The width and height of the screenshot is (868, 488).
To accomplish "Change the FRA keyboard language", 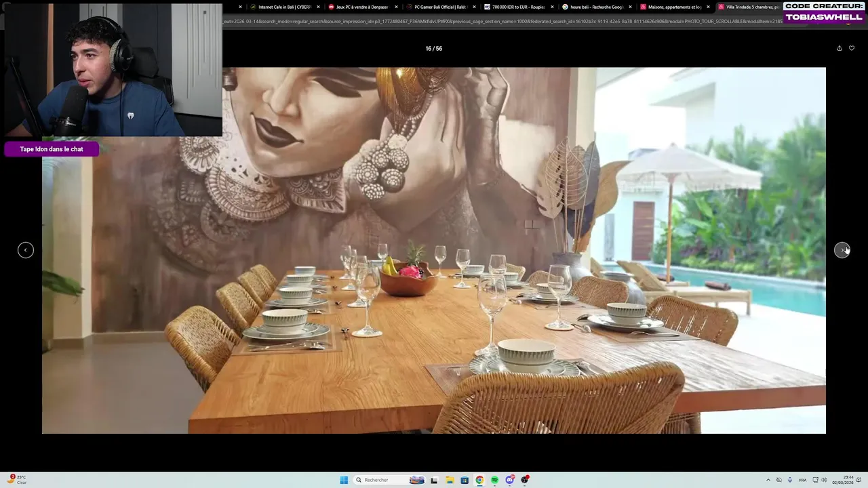I will pos(803,480).
